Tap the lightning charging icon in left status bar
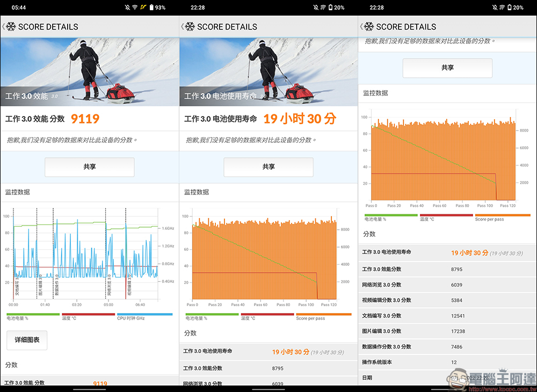Image resolution: width=537 pixels, height=392 pixels. (x=142, y=7)
